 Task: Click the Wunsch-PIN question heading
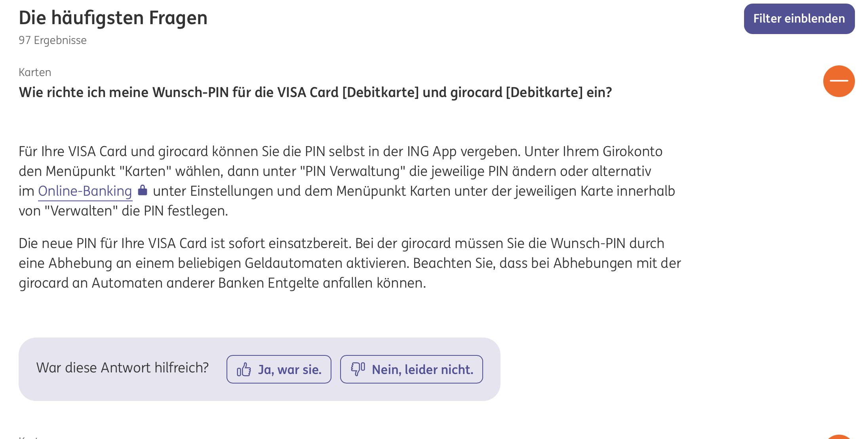pos(315,92)
